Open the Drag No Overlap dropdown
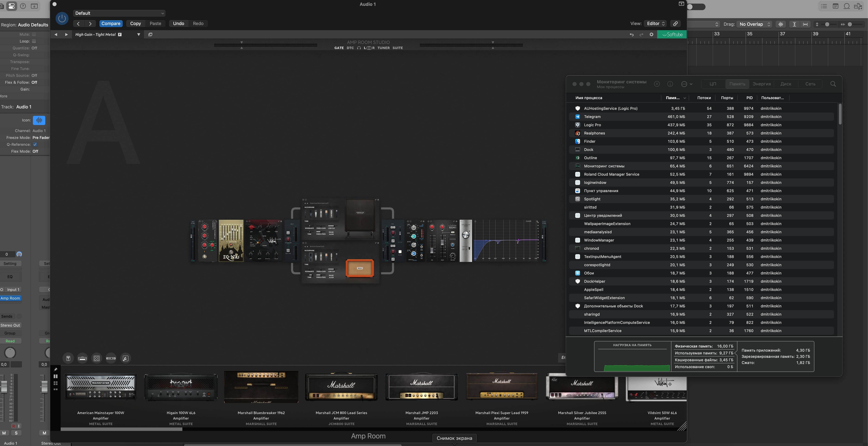 click(755, 24)
